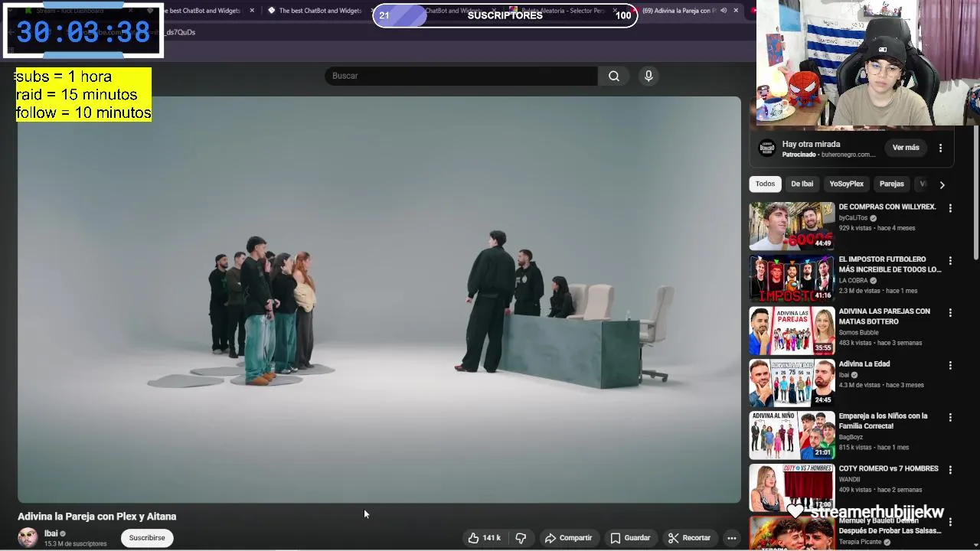Click inside the Buscar search field

pos(461,76)
